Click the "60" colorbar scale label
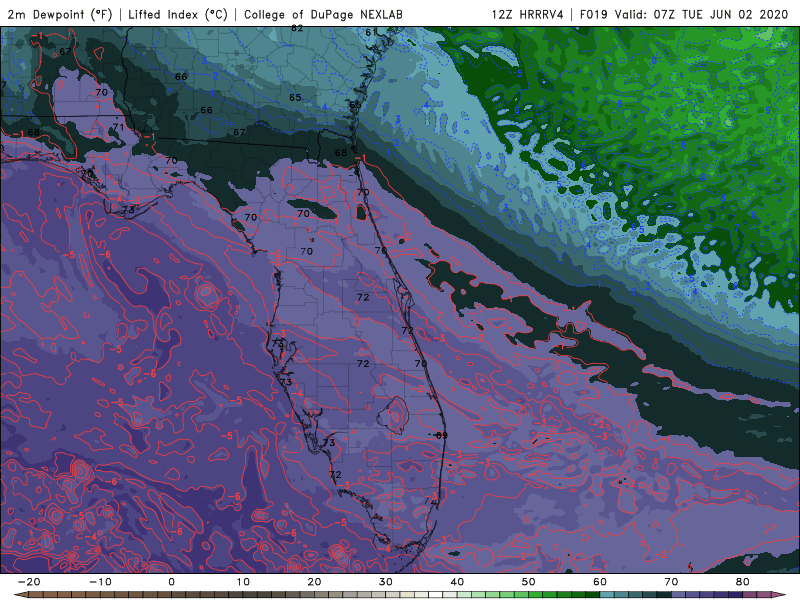 click(600, 582)
